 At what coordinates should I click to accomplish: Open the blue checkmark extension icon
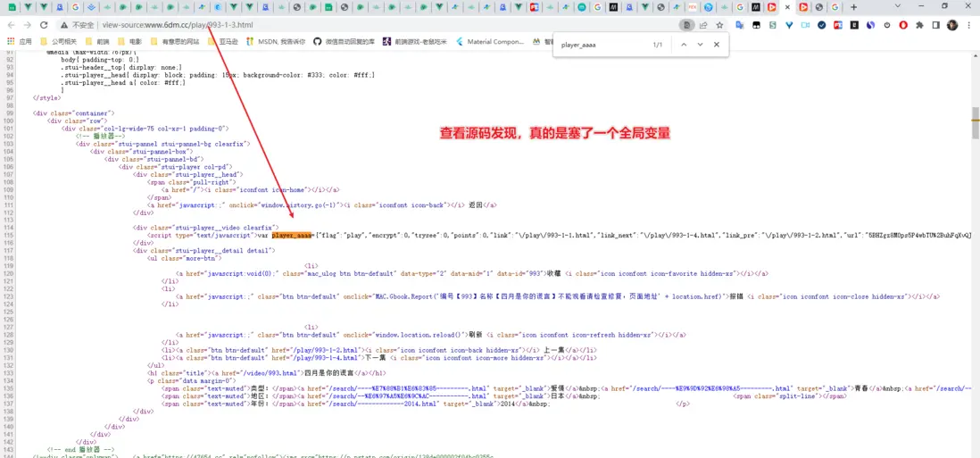[822, 26]
